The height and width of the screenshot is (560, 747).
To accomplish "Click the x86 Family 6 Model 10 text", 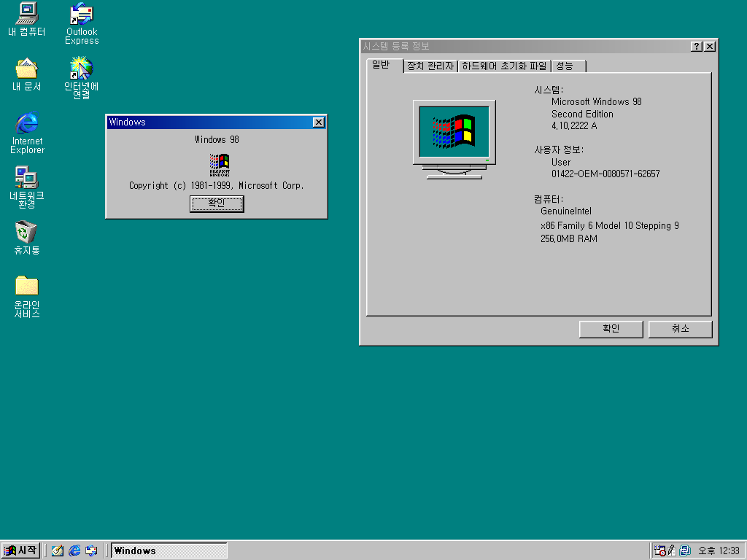I will point(609,226).
